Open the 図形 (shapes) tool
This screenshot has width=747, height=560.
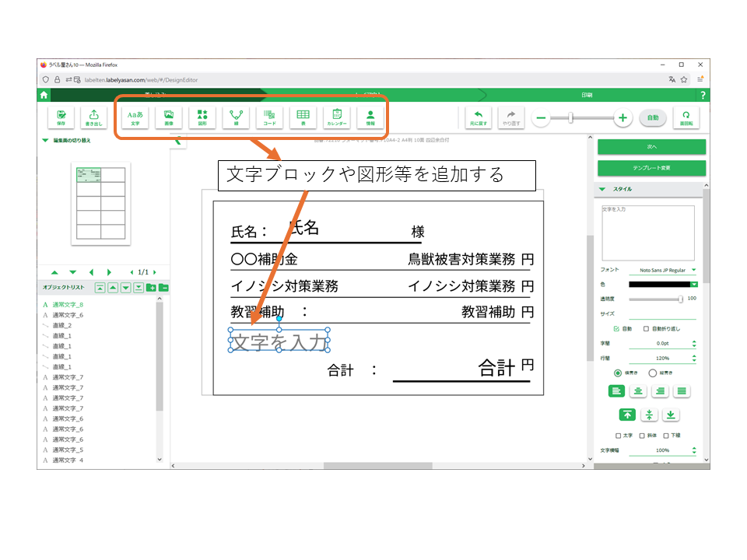pos(202,117)
